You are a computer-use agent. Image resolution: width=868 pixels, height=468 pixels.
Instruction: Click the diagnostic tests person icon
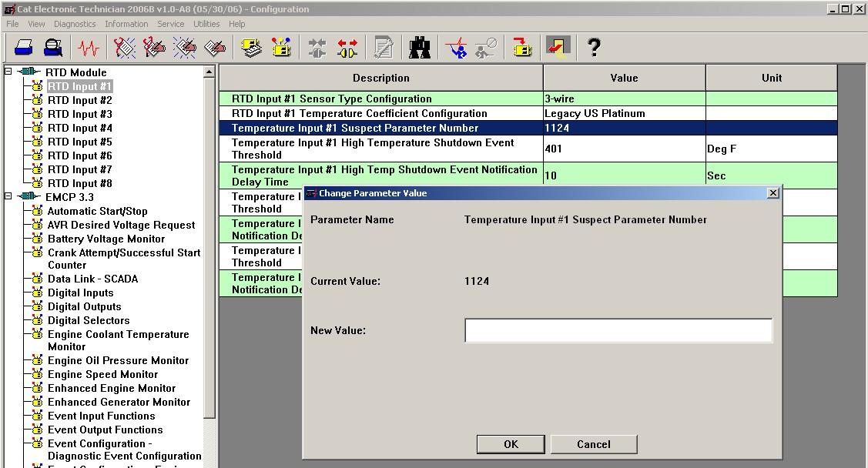[x=456, y=48]
